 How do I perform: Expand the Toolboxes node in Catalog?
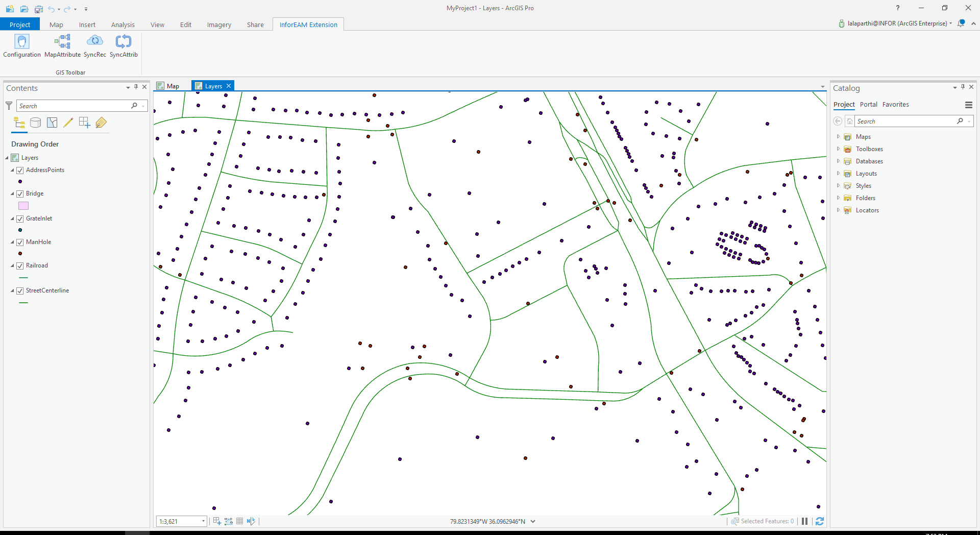tap(838, 149)
